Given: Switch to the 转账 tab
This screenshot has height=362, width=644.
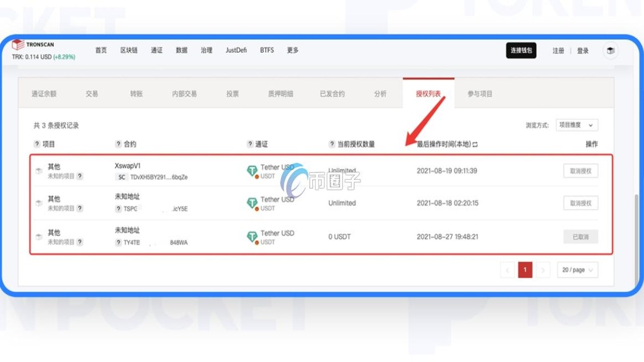Looking at the screenshot, I should click(x=136, y=94).
